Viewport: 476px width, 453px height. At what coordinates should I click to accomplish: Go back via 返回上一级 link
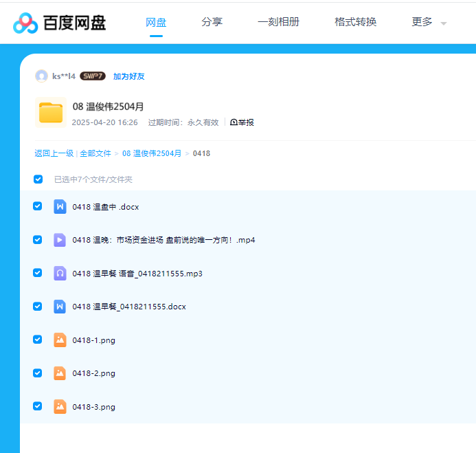[x=54, y=153]
